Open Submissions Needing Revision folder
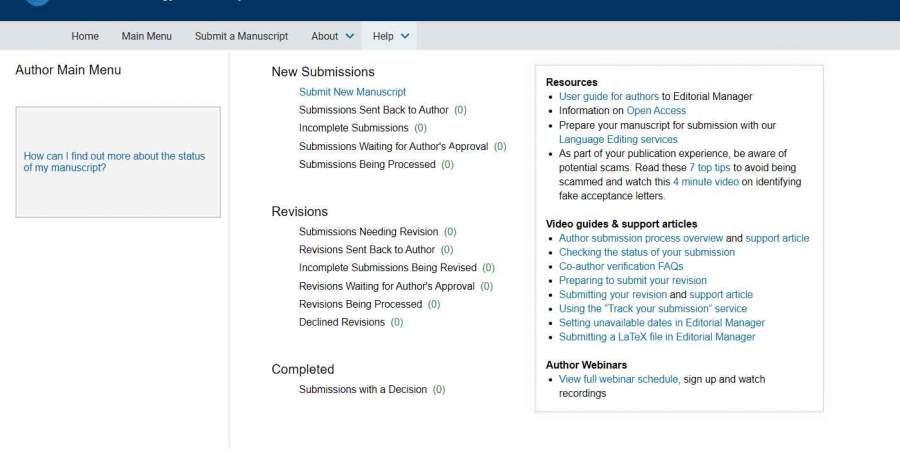Screen dimensions: 900x459 tap(368, 232)
